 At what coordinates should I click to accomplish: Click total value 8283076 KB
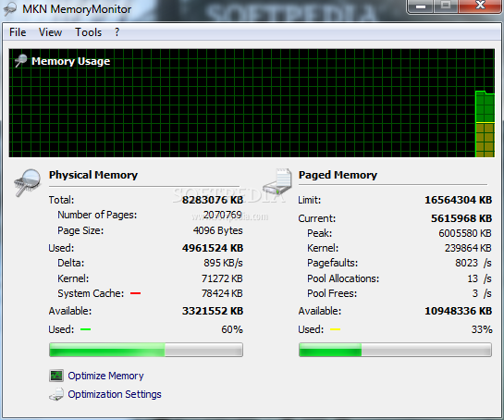(x=213, y=200)
